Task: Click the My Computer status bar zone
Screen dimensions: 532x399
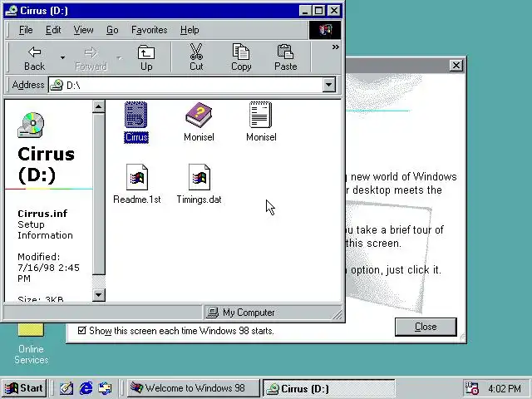Action: pyautogui.click(x=273, y=313)
